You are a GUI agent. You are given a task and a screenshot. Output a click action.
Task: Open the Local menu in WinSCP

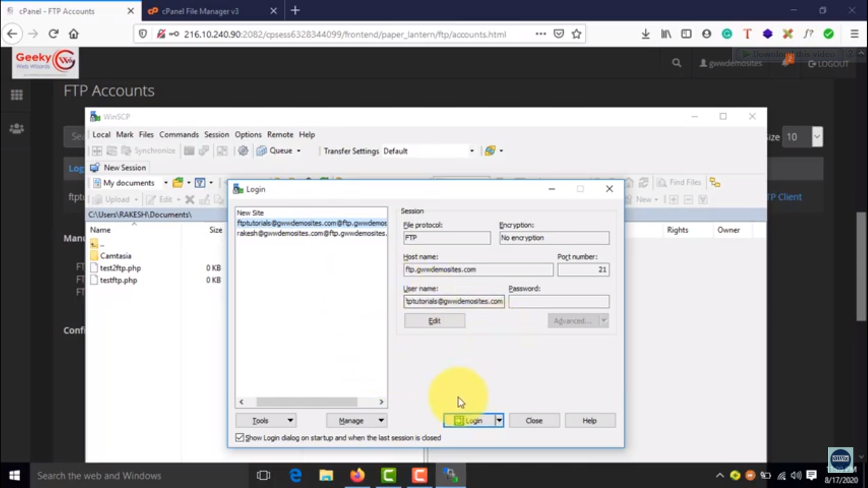pos(101,135)
